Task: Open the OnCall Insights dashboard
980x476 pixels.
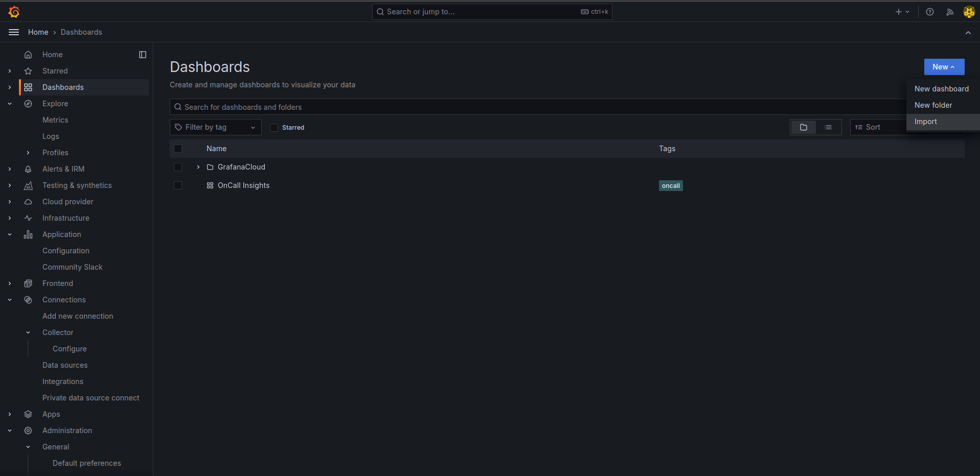Action: (243, 185)
